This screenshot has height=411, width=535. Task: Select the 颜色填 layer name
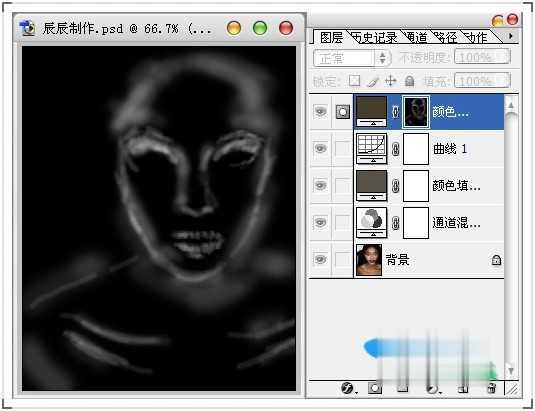[x=457, y=186]
